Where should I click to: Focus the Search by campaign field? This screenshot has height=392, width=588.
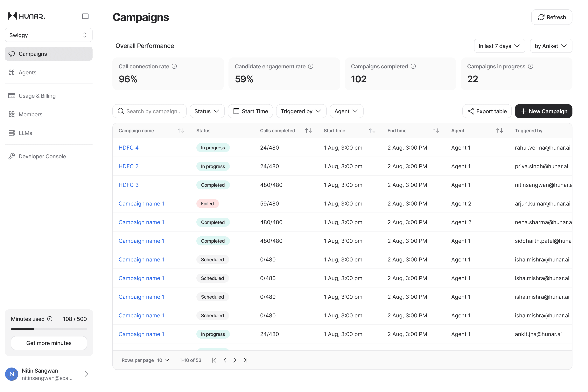(x=153, y=111)
